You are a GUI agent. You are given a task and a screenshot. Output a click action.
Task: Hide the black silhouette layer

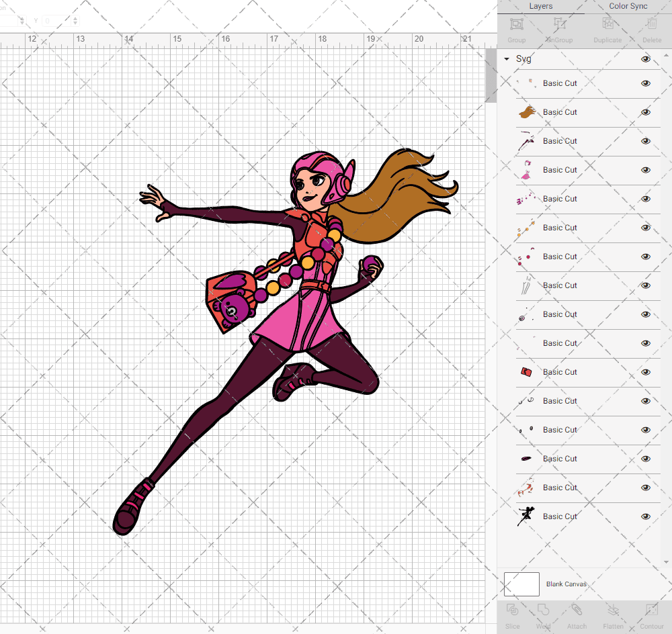click(645, 516)
